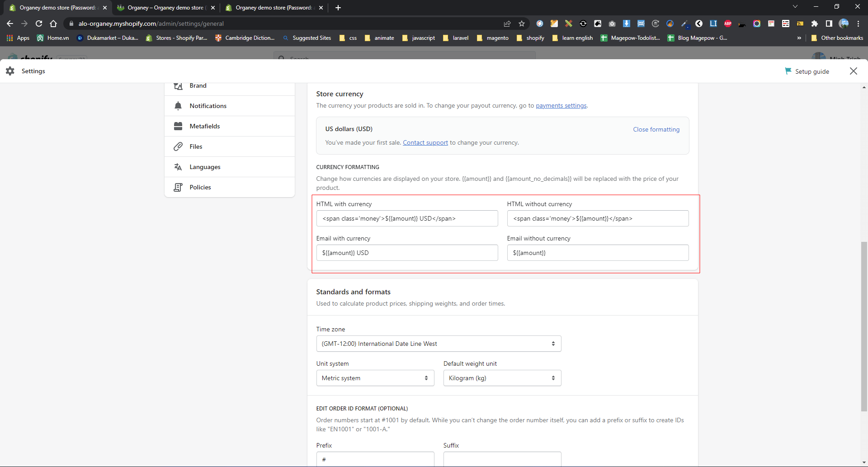The height and width of the screenshot is (467, 868).
Task: Click Close formatting link
Action: pyautogui.click(x=656, y=129)
